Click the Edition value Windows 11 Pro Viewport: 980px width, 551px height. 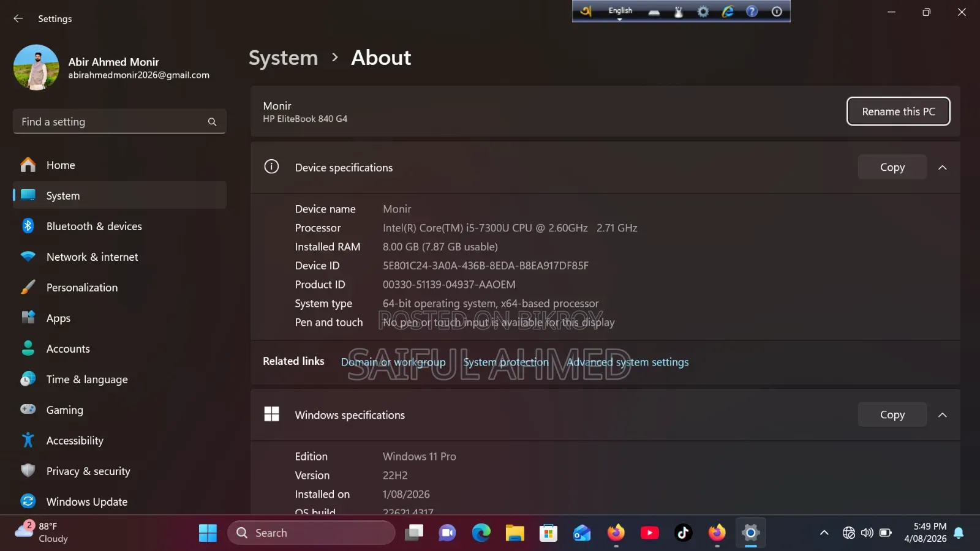point(420,457)
